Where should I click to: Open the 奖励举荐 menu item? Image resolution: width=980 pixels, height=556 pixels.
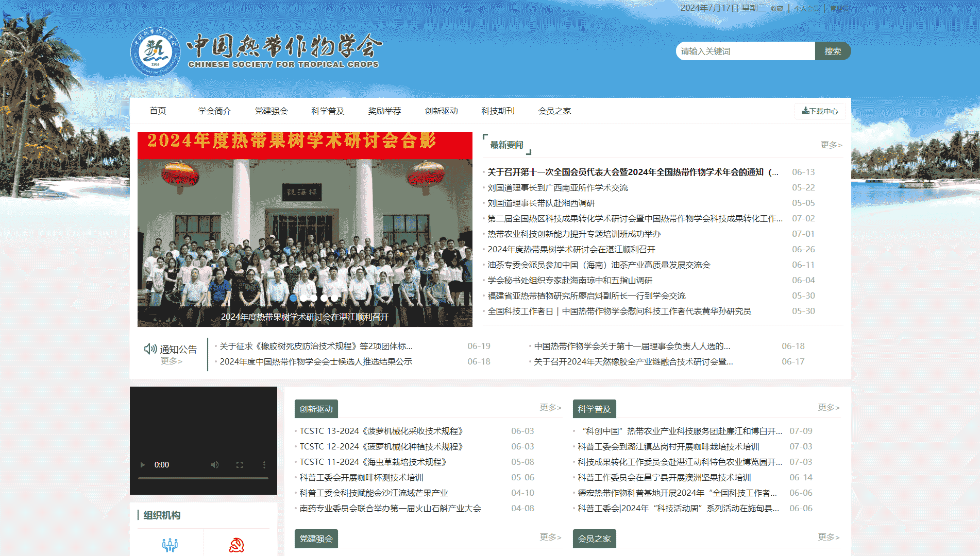tap(385, 111)
